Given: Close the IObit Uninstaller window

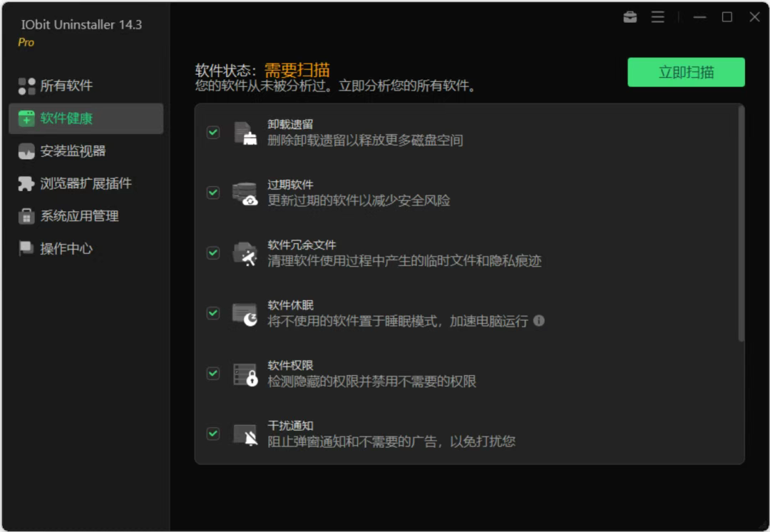Looking at the screenshot, I should tap(755, 17).
